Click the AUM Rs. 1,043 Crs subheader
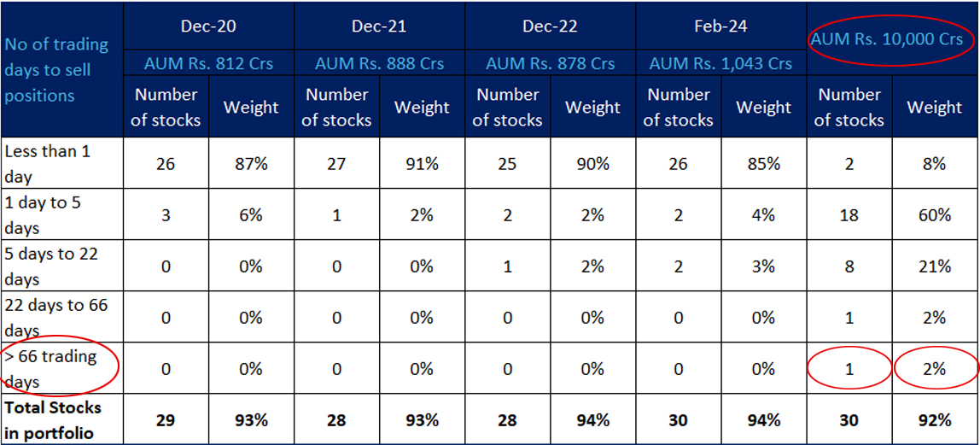 click(x=720, y=63)
